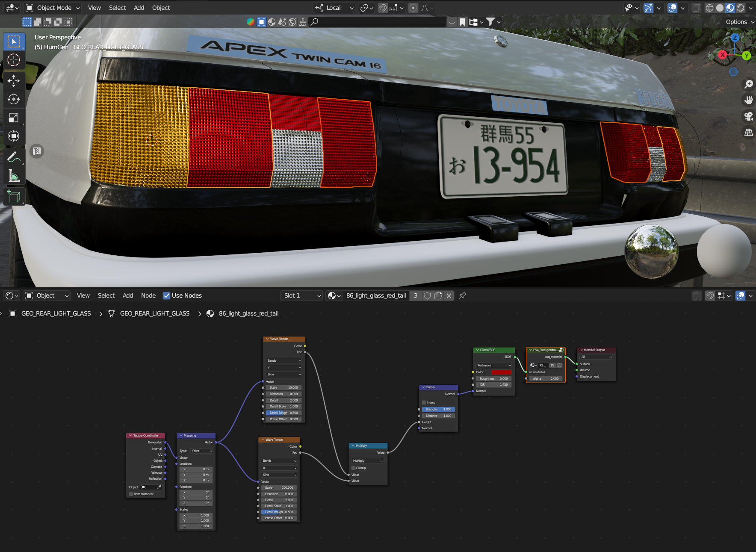Adjust the Glass BSDF IOR field

pyautogui.click(x=493, y=384)
